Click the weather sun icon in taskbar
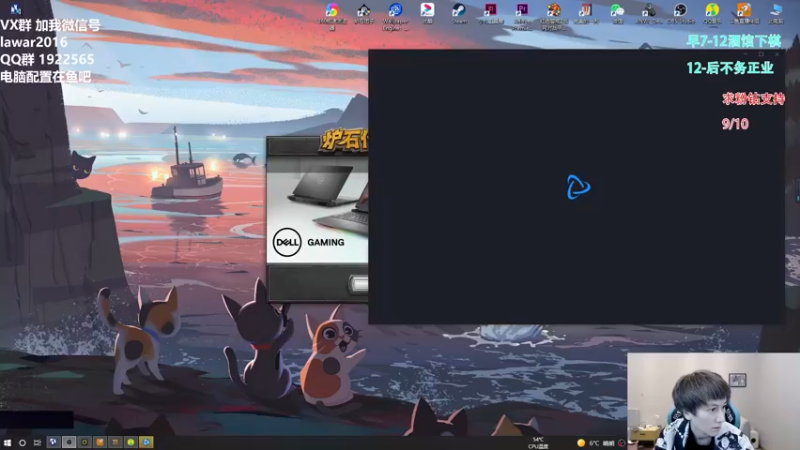The image size is (800, 450). (x=581, y=443)
